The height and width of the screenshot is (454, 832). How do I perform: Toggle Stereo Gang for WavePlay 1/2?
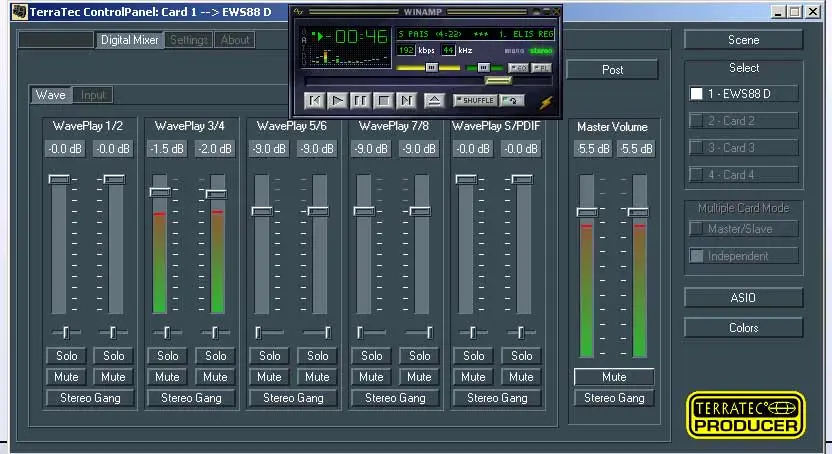click(90, 398)
